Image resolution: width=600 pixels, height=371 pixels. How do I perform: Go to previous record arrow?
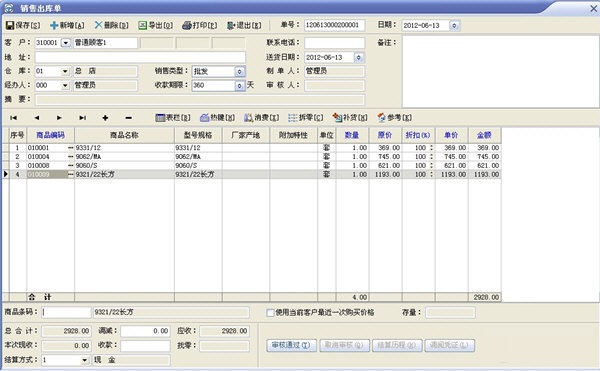37,118
